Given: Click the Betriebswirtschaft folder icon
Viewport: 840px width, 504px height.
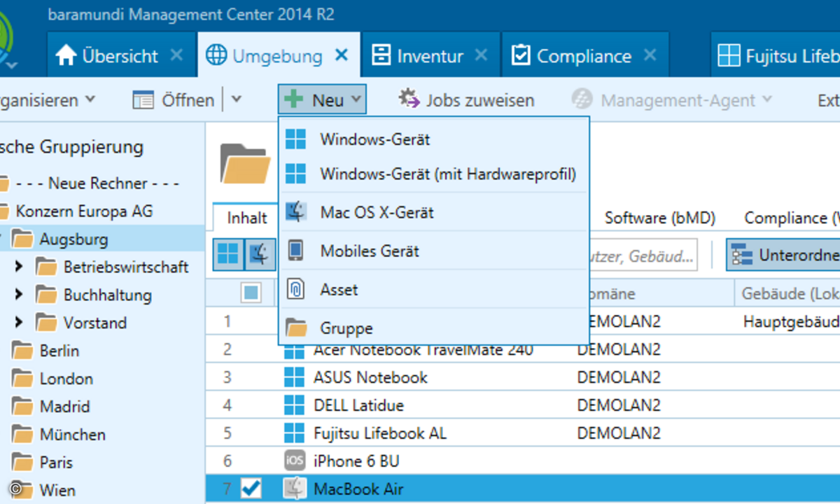Looking at the screenshot, I should pos(47,267).
